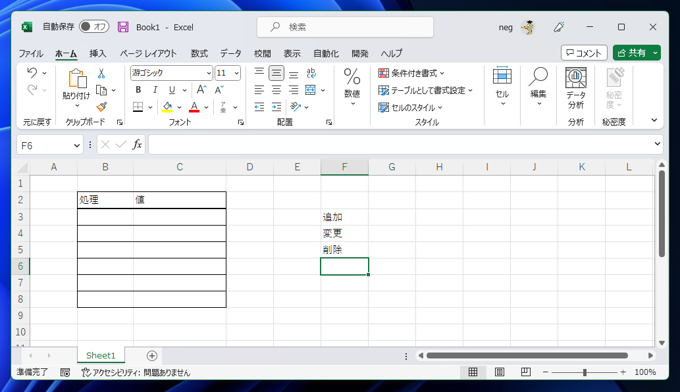Click the Merge and Center icon

(x=311, y=90)
